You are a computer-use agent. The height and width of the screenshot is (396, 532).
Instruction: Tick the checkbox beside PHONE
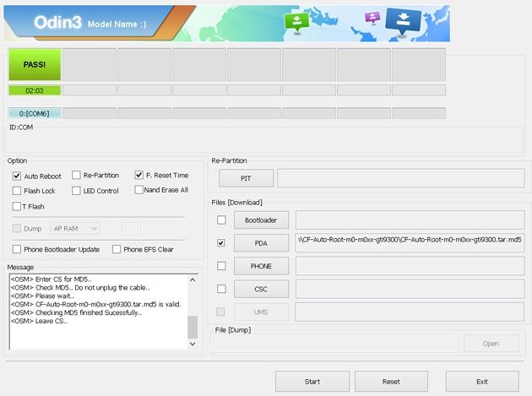tap(221, 266)
